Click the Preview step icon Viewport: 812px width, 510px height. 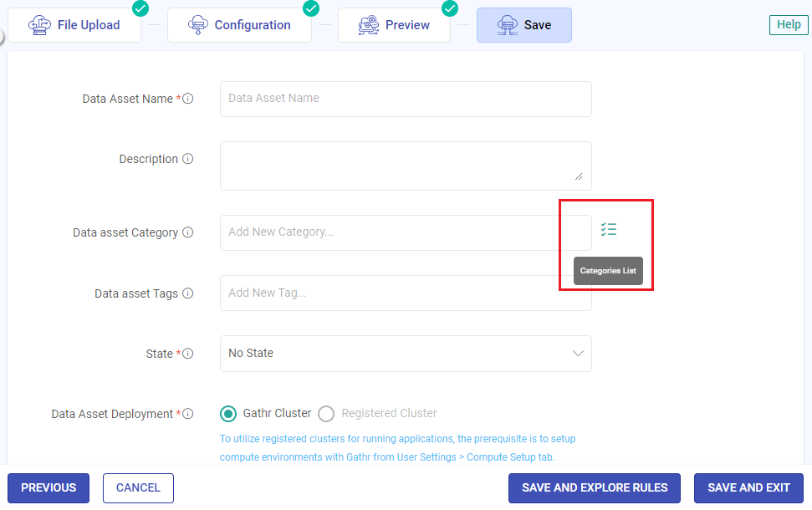click(368, 24)
